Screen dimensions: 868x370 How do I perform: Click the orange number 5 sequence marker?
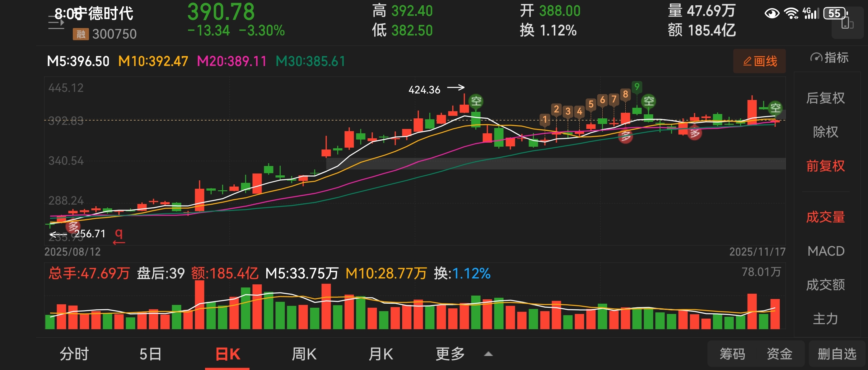(x=591, y=104)
